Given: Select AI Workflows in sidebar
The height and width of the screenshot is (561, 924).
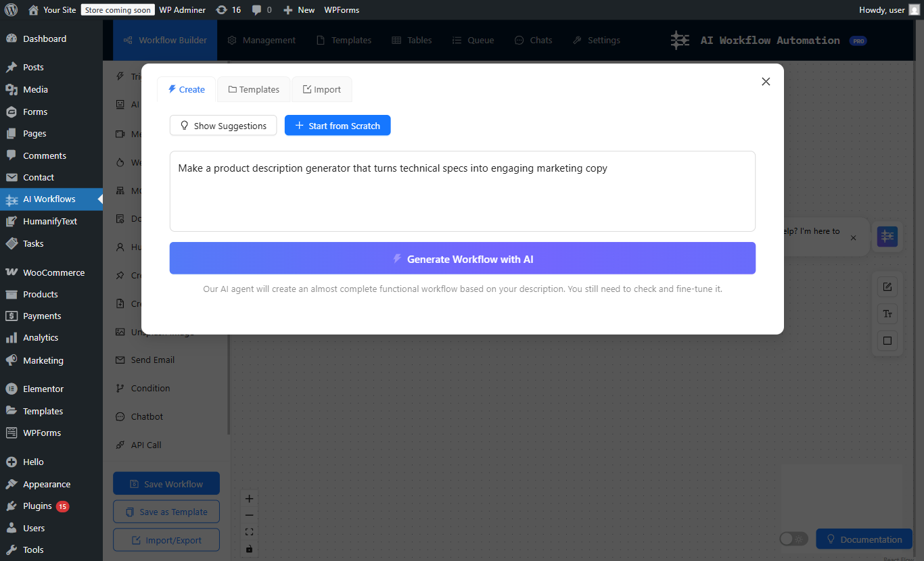Looking at the screenshot, I should pos(51,199).
